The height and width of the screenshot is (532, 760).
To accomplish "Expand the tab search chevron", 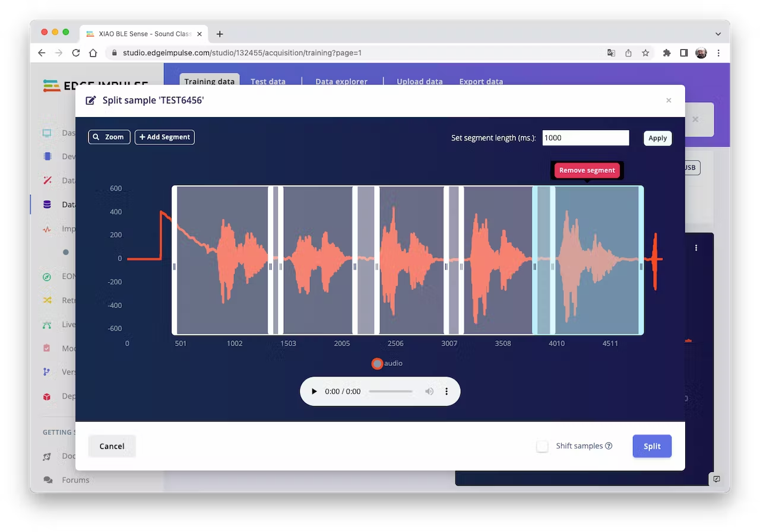I will pos(718,34).
